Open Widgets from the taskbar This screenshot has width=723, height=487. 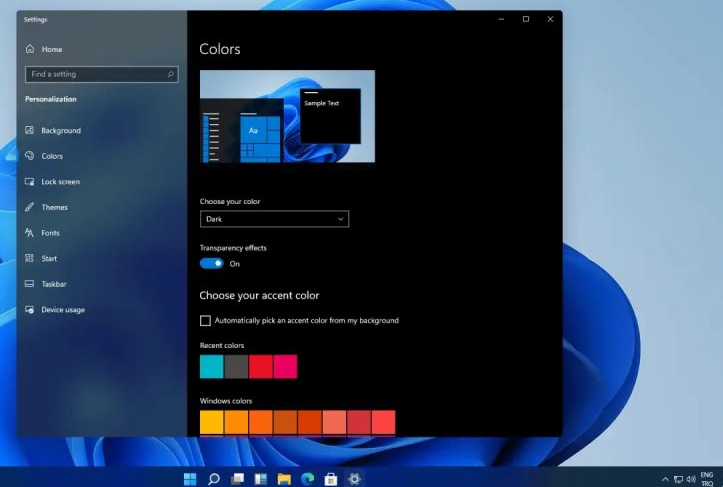click(261, 479)
